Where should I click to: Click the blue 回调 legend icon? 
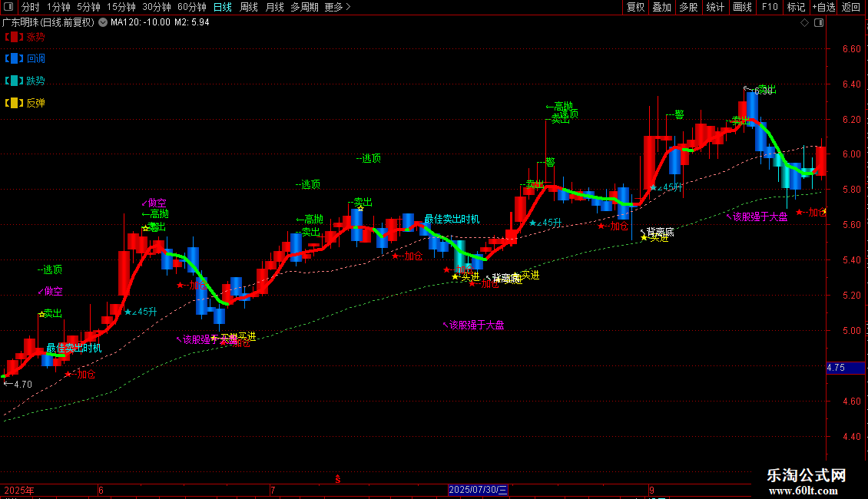point(14,58)
